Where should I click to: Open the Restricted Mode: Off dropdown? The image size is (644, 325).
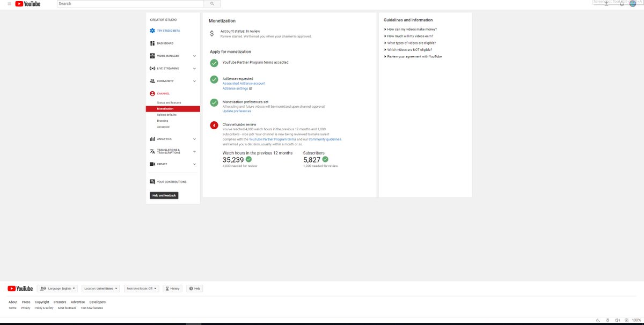(x=142, y=289)
